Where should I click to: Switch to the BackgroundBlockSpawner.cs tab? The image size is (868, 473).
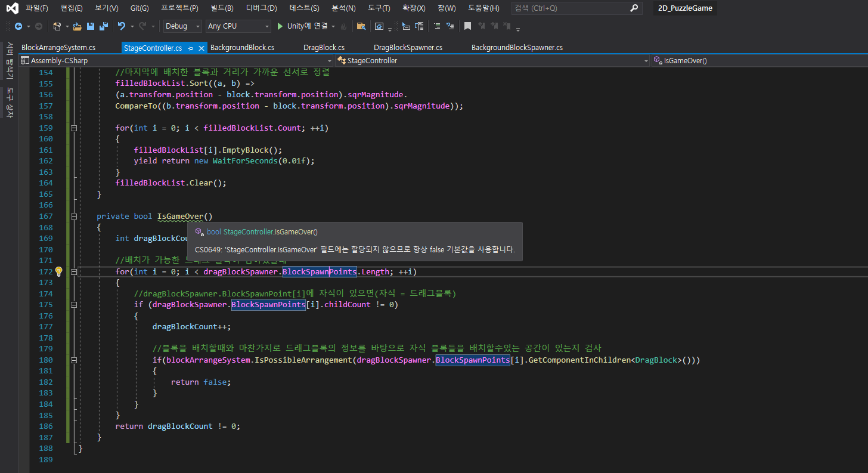(517, 48)
